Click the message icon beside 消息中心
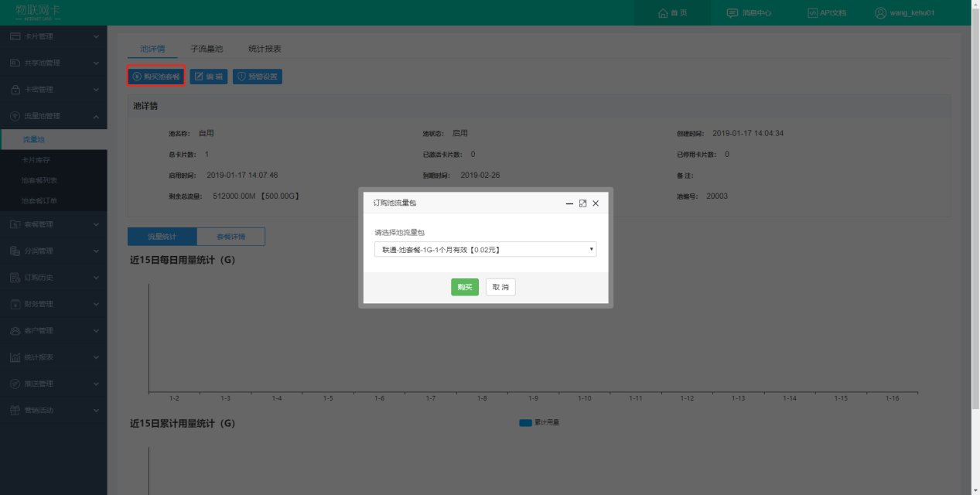This screenshot has width=980, height=495. click(732, 13)
